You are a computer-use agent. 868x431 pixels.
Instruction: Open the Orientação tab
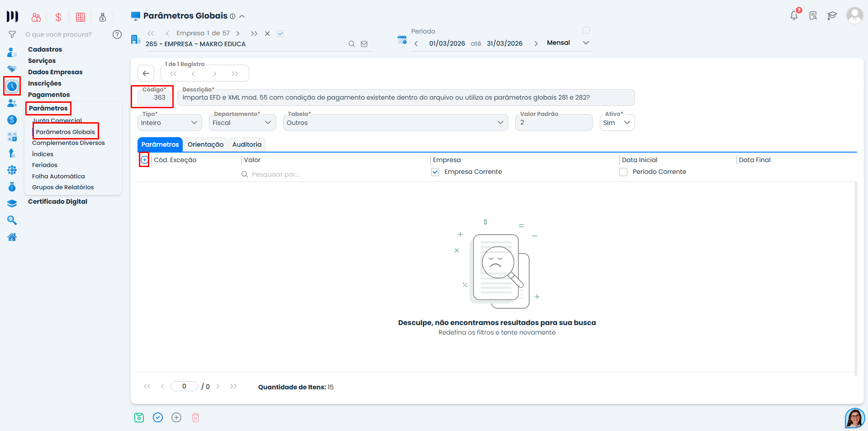(205, 144)
